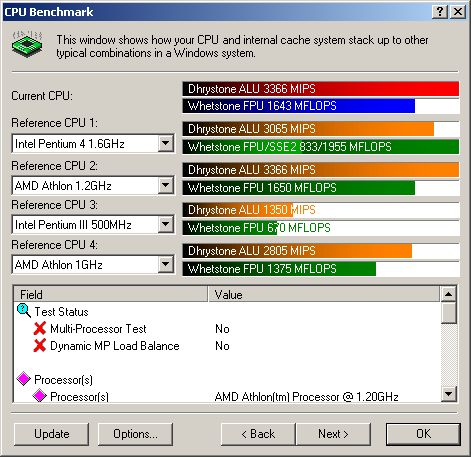Click the question mark help button in title bar

pyautogui.click(x=440, y=12)
